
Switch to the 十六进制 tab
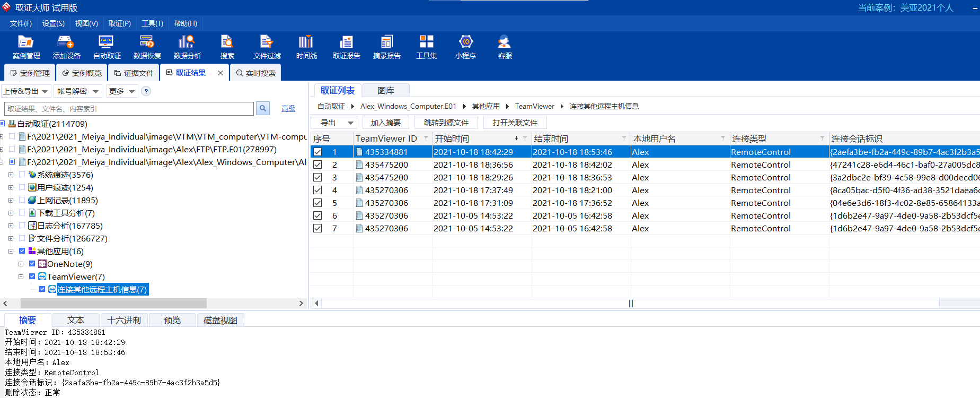tap(124, 320)
